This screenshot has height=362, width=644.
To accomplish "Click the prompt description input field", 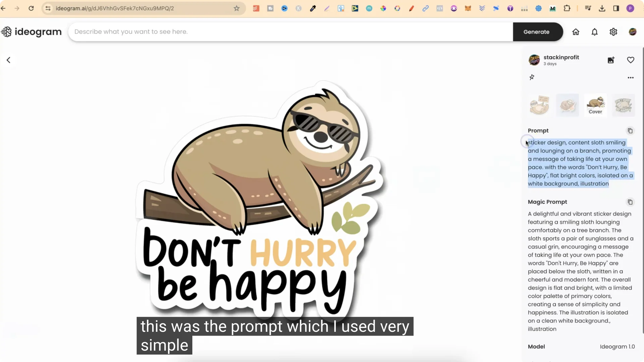I will (290, 32).
